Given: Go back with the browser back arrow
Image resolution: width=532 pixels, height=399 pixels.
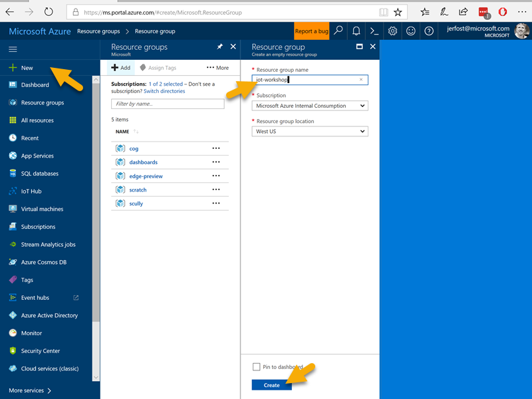Looking at the screenshot, I should 10,12.
